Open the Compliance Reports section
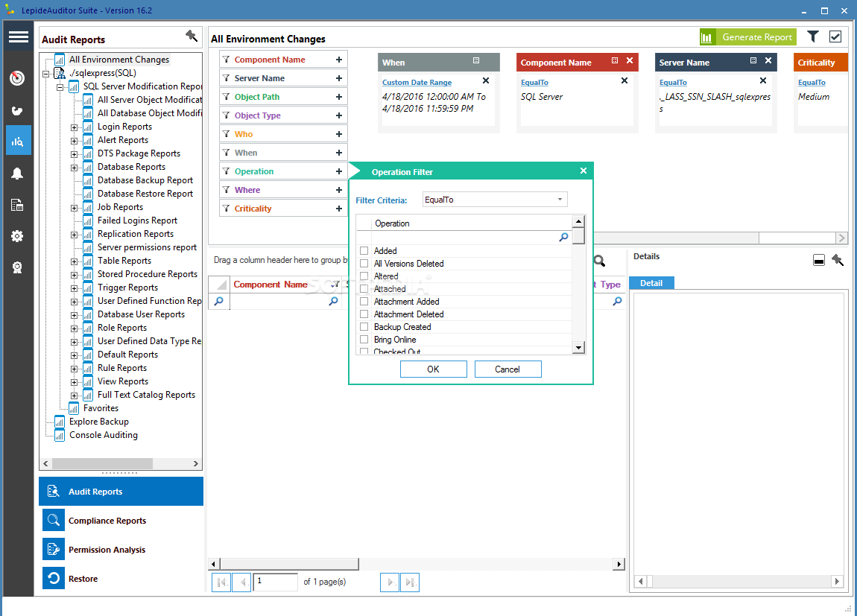The image size is (857, 616). click(121, 520)
